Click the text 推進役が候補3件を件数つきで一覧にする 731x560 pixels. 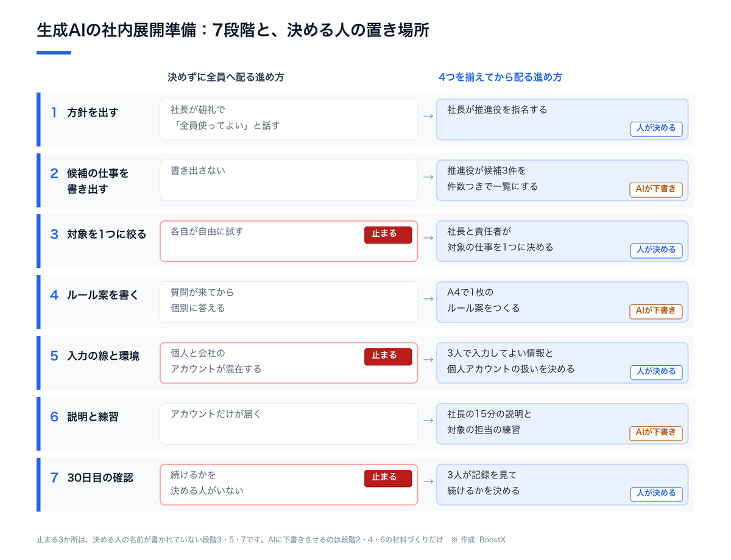[492, 178]
